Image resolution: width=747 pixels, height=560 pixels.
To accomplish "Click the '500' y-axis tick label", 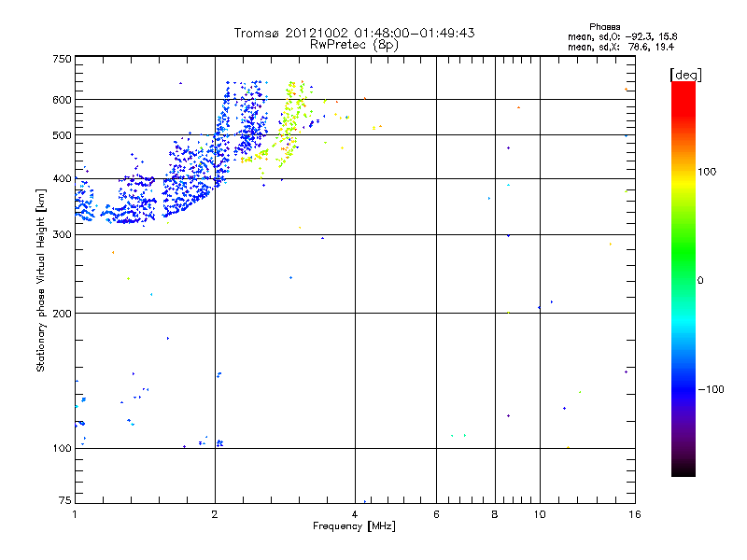I will coord(62,135).
